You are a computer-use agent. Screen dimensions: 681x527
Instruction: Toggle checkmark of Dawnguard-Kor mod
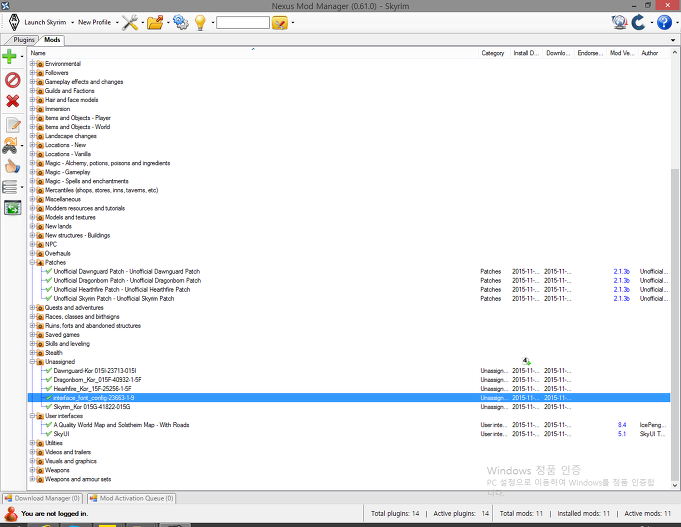click(49, 371)
